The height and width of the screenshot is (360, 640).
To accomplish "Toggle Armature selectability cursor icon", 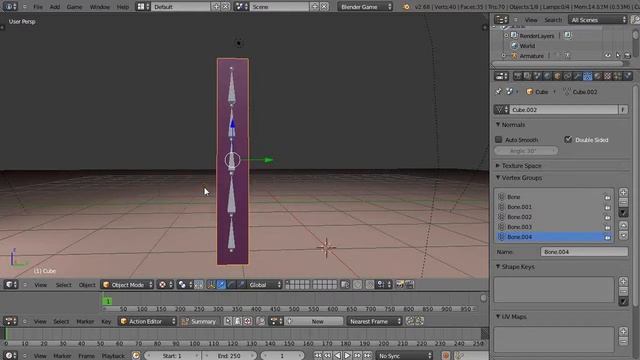I will tap(618, 56).
